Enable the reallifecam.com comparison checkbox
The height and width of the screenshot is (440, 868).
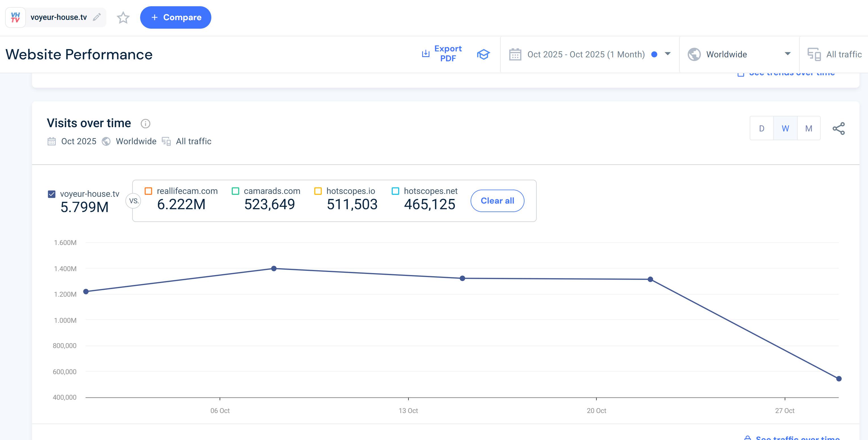coord(148,191)
